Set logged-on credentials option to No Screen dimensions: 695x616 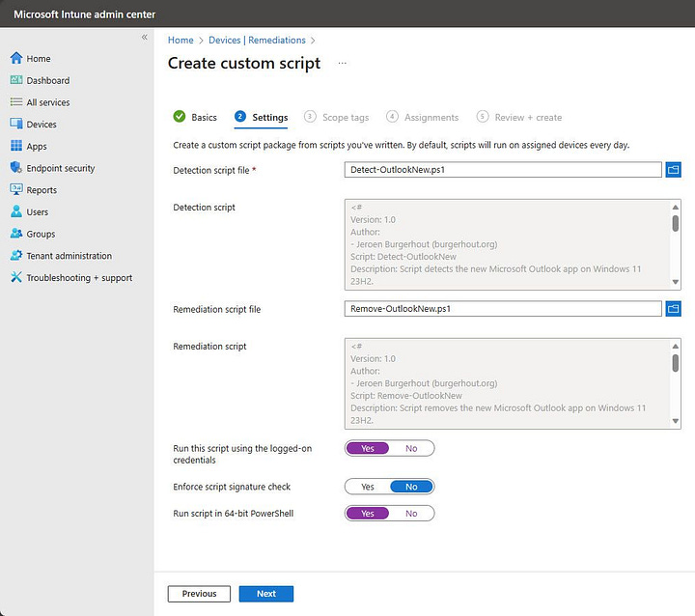(x=411, y=448)
